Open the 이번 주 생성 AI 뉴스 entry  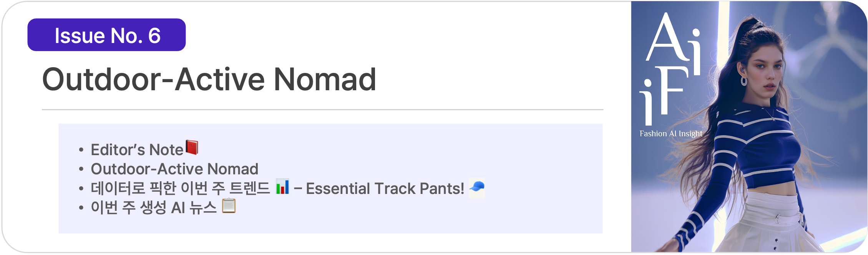[x=154, y=208]
